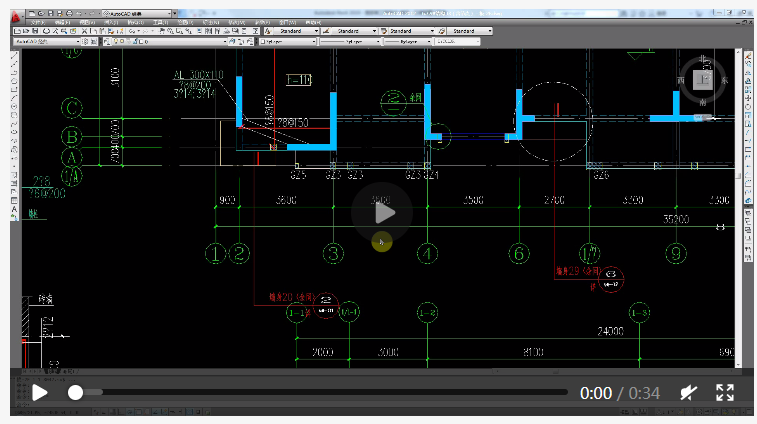757x424 pixels.
Task: Toggle the layer on/off lightbulb icon
Action: click(116, 42)
